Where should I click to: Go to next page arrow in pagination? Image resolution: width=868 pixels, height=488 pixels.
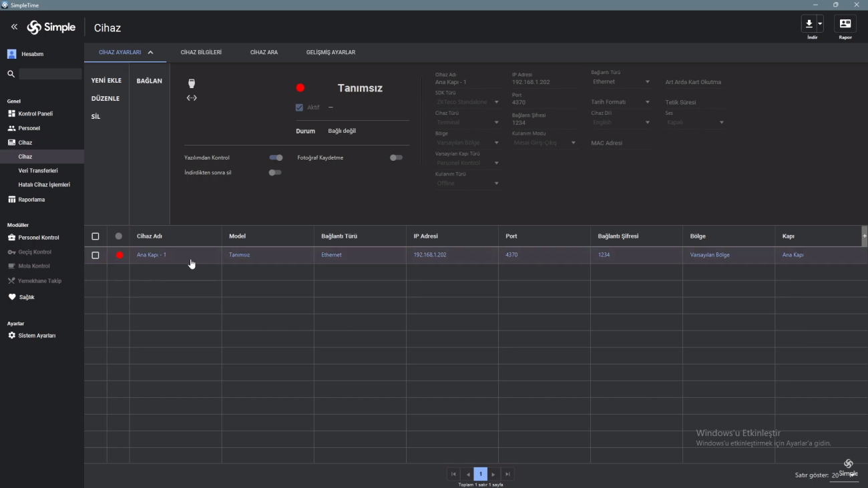[493, 474]
